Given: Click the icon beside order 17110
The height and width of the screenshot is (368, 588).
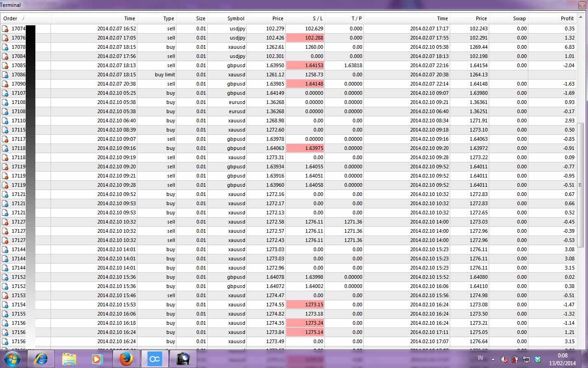Looking at the screenshot, I should [5, 121].
